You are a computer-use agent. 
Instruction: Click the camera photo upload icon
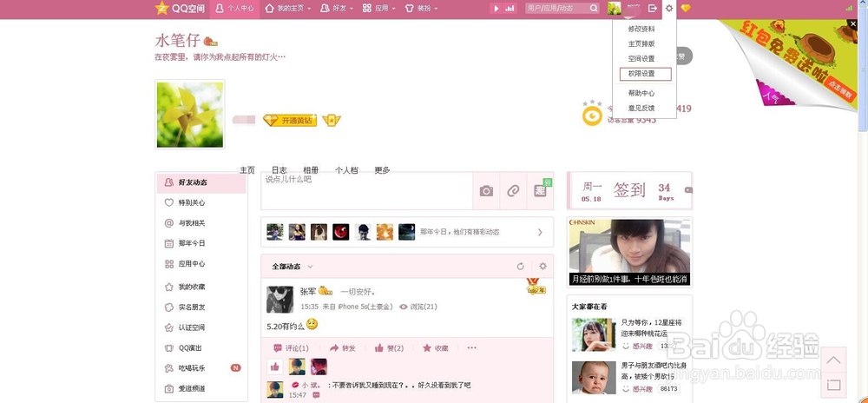(486, 191)
